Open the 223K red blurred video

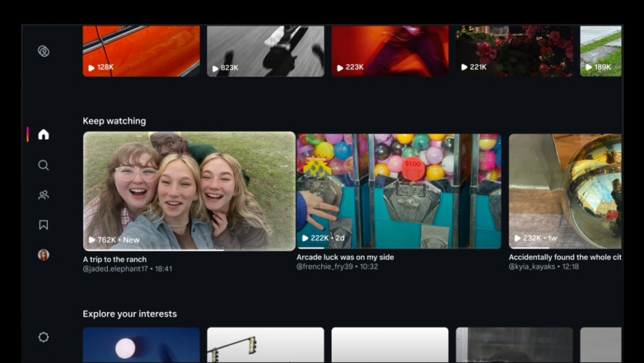[x=389, y=51]
